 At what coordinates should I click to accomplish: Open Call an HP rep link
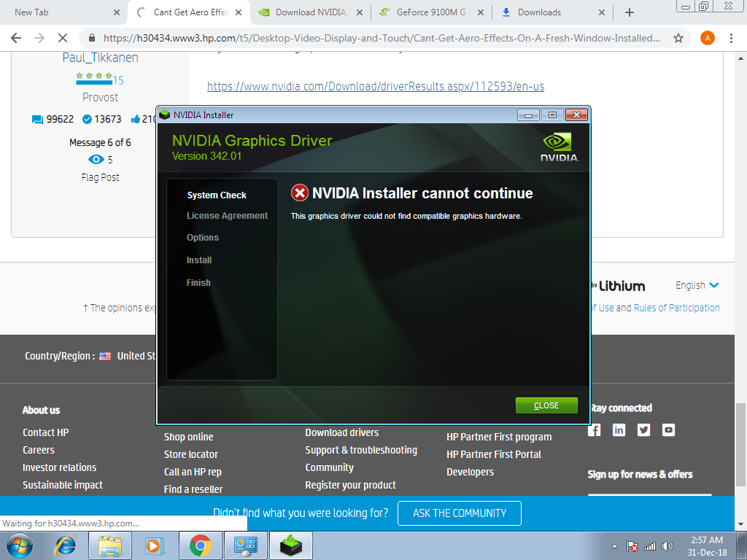(x=193, y=472)
